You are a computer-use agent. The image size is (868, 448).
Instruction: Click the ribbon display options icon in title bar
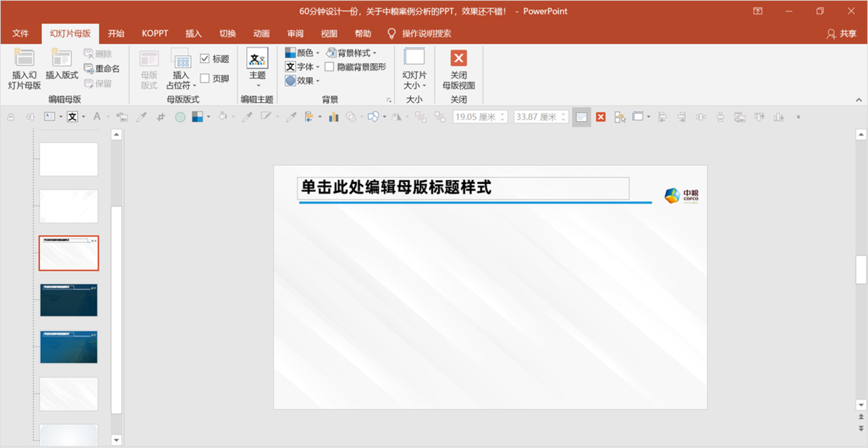(758, 10)
